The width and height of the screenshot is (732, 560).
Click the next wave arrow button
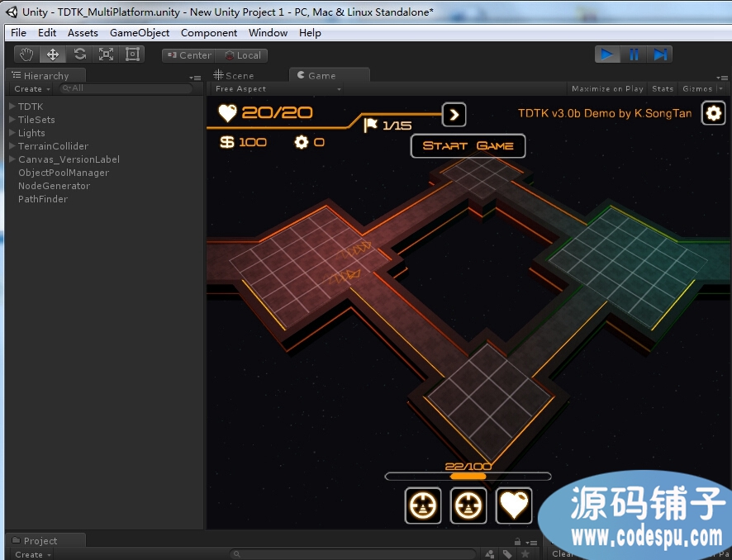454,114
